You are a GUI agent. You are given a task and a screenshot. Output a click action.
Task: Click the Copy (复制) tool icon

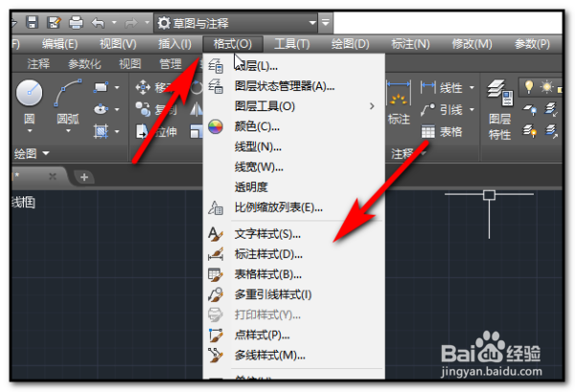tap(143, 109)
